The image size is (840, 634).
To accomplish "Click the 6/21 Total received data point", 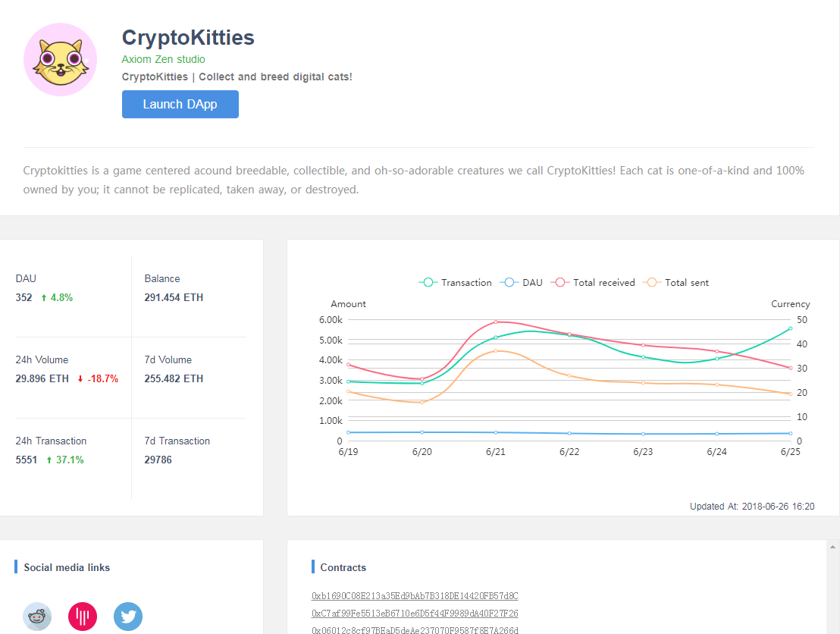I will point(496,322).
